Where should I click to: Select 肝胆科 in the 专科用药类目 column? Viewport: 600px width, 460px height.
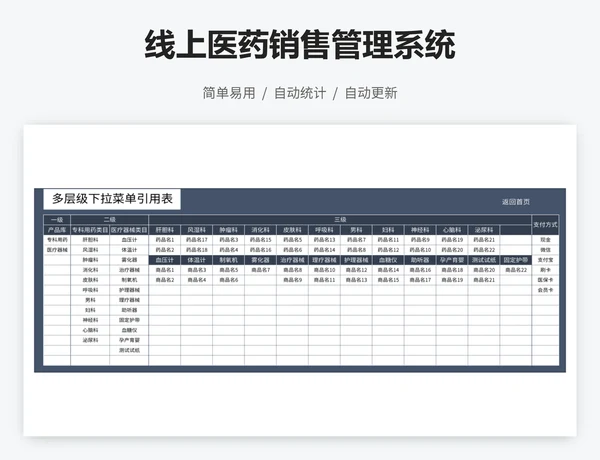pyautogui.click(x=90, y=240)
